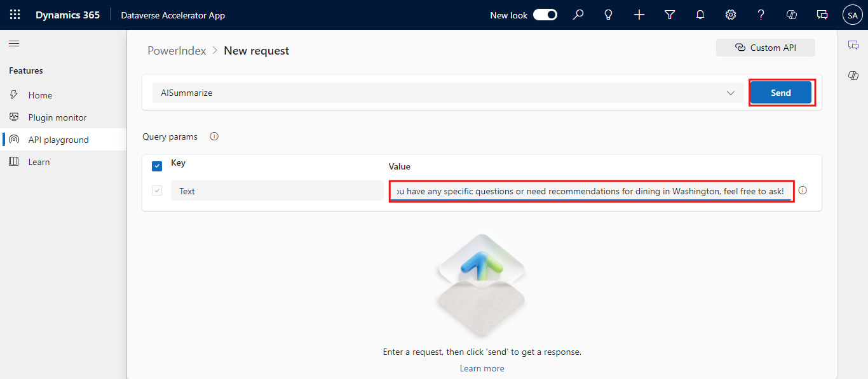Toggle the Text row checkbox
The width and height of the screenshot is (868, 379).
pos(157,190)
